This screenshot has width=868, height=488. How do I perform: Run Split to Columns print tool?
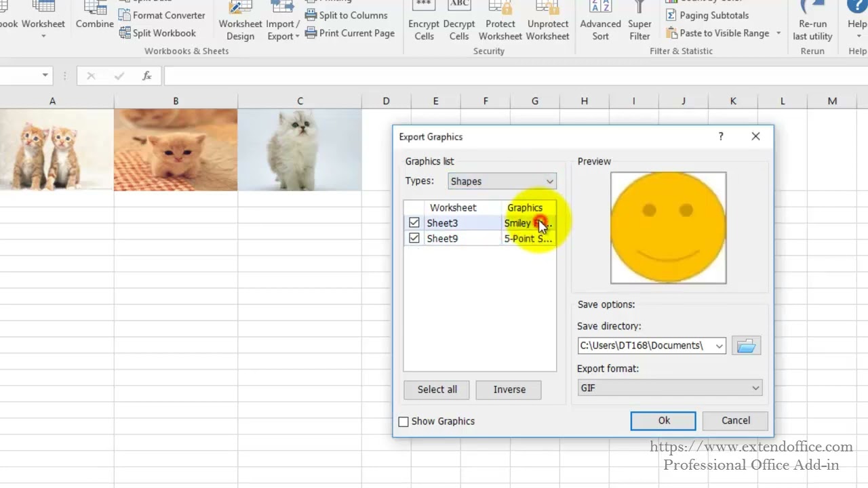pyautogui.click(x=347, y=15)
